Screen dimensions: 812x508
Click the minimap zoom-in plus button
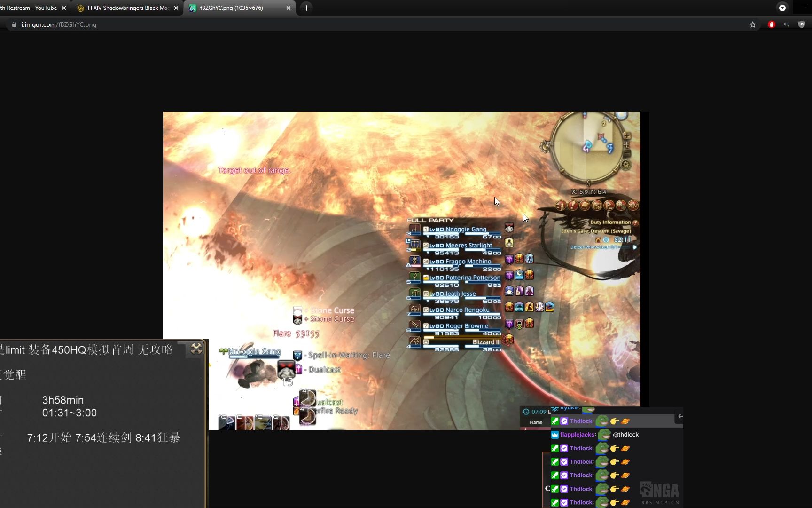(x=627, y=135)
